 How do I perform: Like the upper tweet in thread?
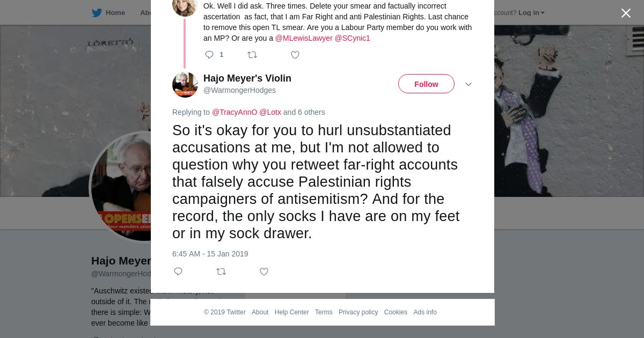[295, 55]
